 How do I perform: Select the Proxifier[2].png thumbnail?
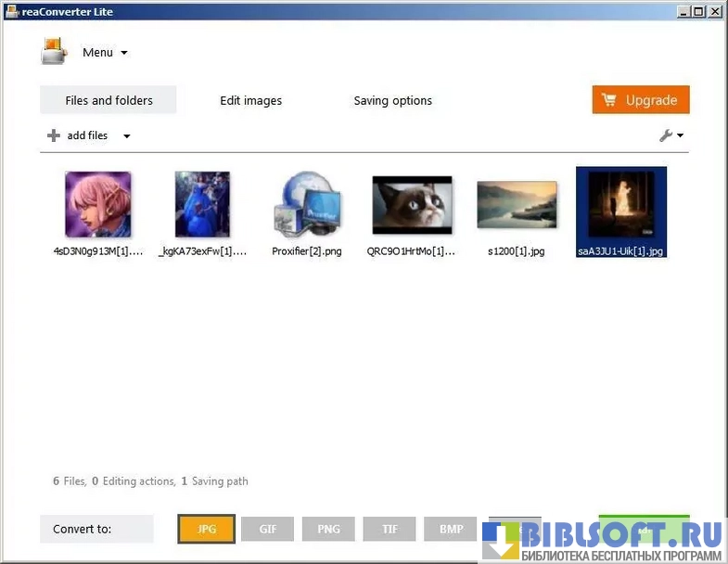tap(307, 204)
